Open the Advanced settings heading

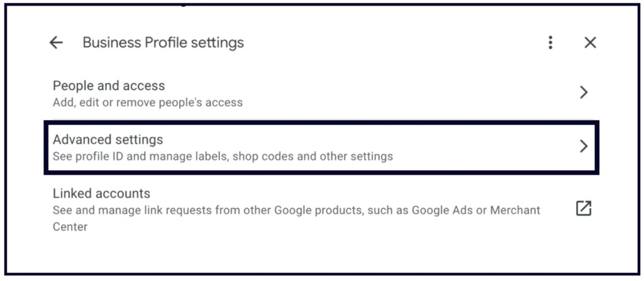click(x=108, y=140)
